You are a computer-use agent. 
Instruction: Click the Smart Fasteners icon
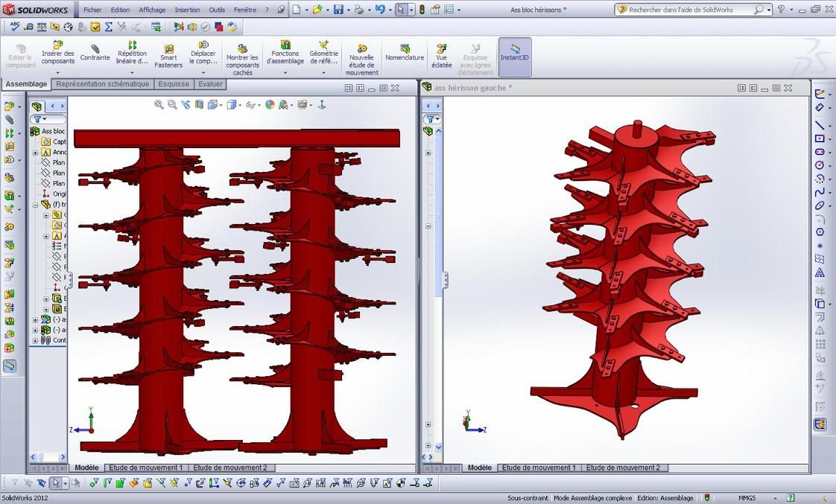(168, 56)
